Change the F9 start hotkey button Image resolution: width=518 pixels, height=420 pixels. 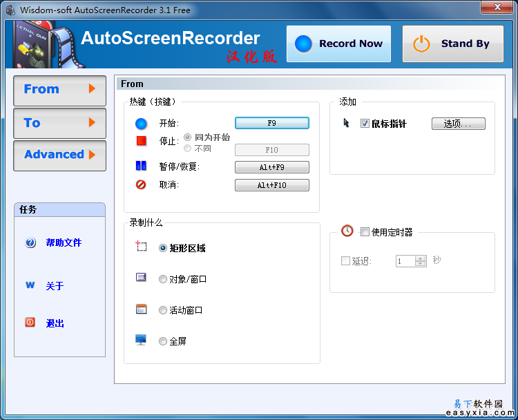[x=272, y=123]
